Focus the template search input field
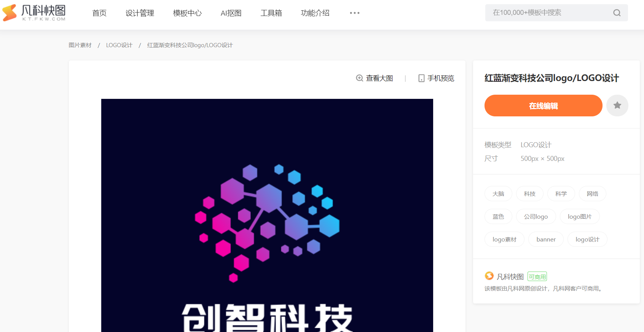 click(x=556, y=13)
